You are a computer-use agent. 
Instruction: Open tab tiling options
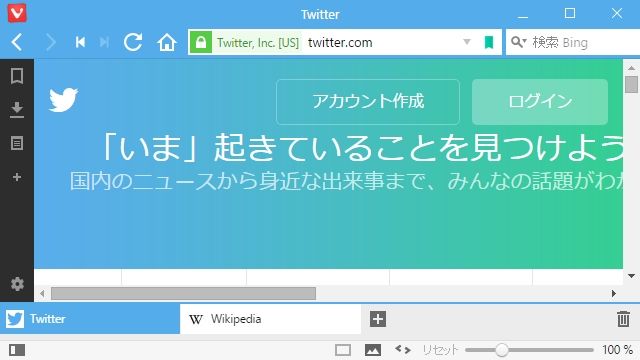tap(343, 350)
